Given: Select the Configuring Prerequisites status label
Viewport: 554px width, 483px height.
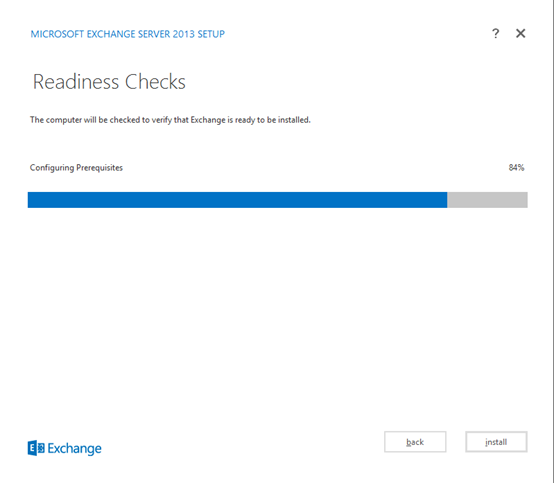Looking at the screenshot, I should (x=76, y=168).
